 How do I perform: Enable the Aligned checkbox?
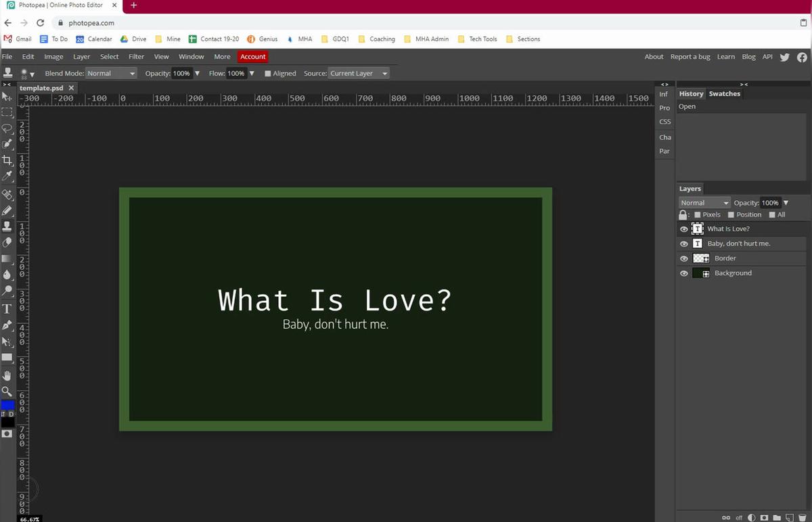268,74
